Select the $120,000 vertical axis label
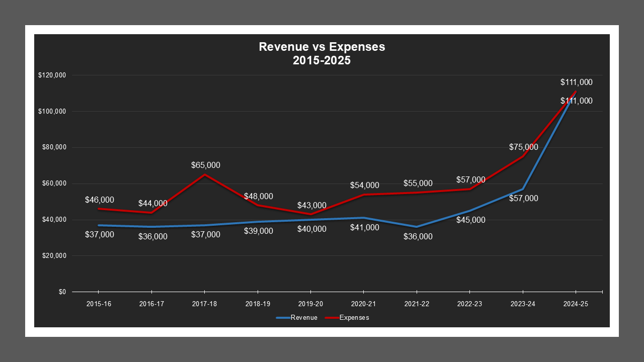The width and height of the screenshot is (644, 362). coord(52,75)
